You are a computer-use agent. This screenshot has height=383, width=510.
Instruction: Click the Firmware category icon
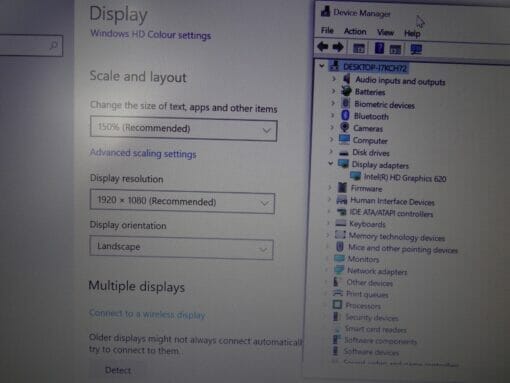click(342, 187)
